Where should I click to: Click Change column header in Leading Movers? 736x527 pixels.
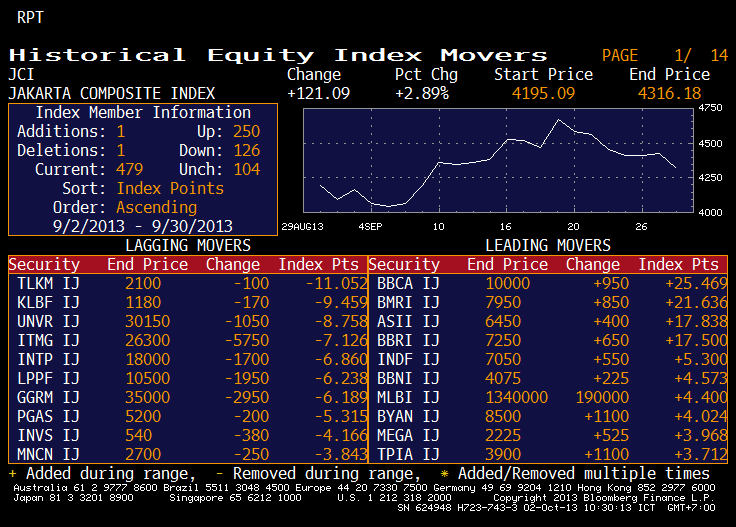click(592, 265)
